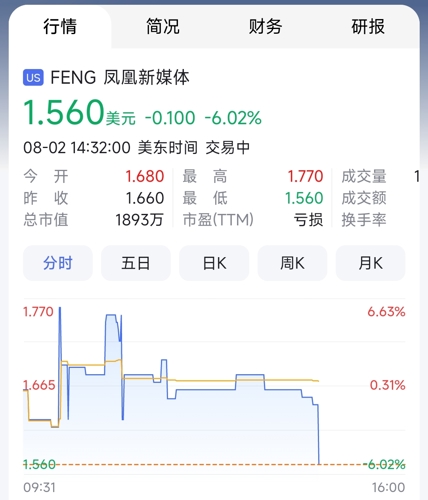Switch chart to 日K
Viewport: 428px width, 500px height.
click(x=214, y=263)
